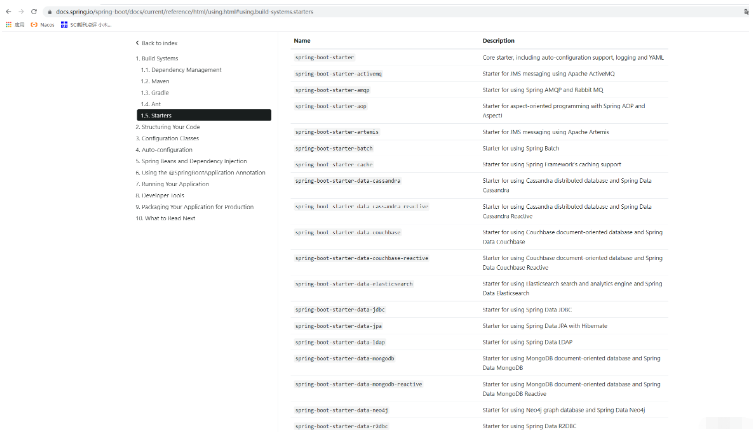Open Using the @SpringBootApplication Annotation section
Image resolution: width=753 pixels, height=439 pixels.
click(x=200, y=173)
